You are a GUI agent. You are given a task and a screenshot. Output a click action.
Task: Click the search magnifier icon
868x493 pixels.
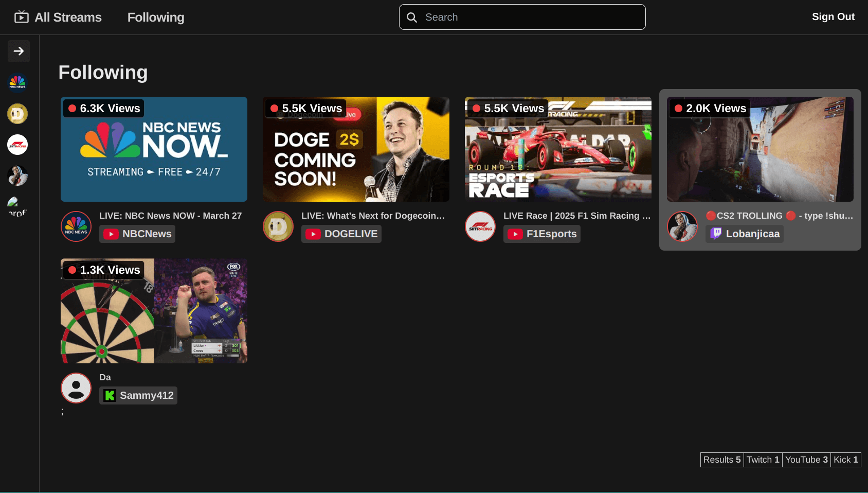click(412, 17)
